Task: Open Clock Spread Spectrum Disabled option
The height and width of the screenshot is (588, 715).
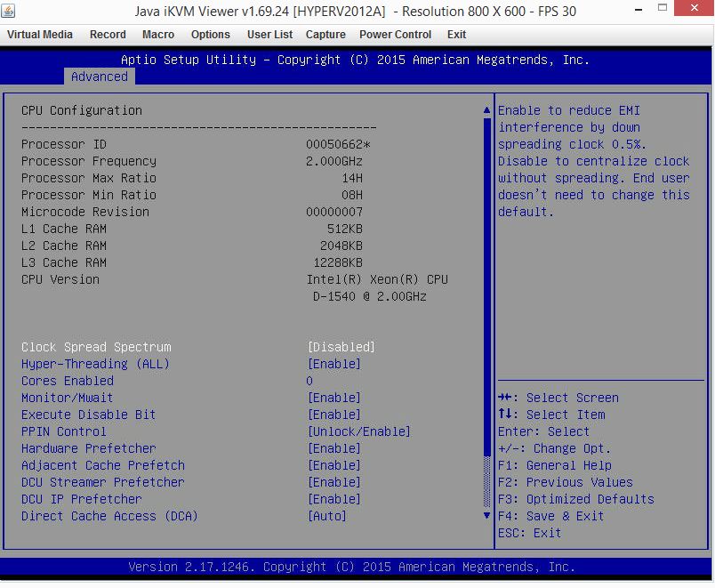Action: pos(341,347)
